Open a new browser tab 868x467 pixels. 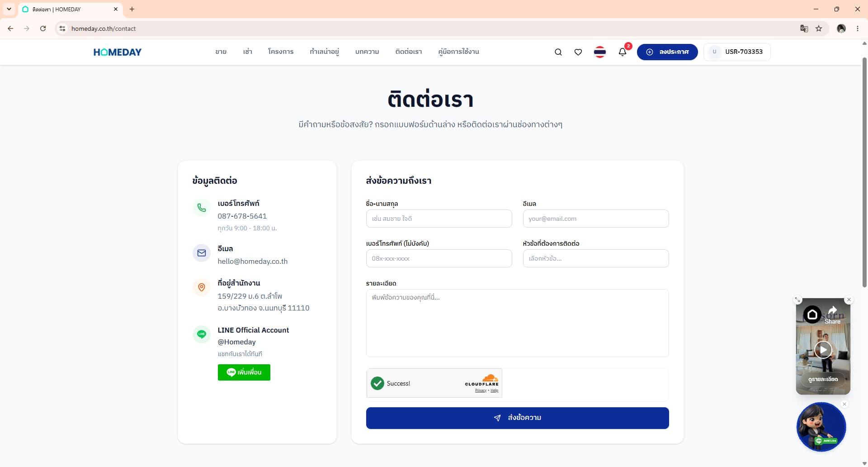click(132, 9)
